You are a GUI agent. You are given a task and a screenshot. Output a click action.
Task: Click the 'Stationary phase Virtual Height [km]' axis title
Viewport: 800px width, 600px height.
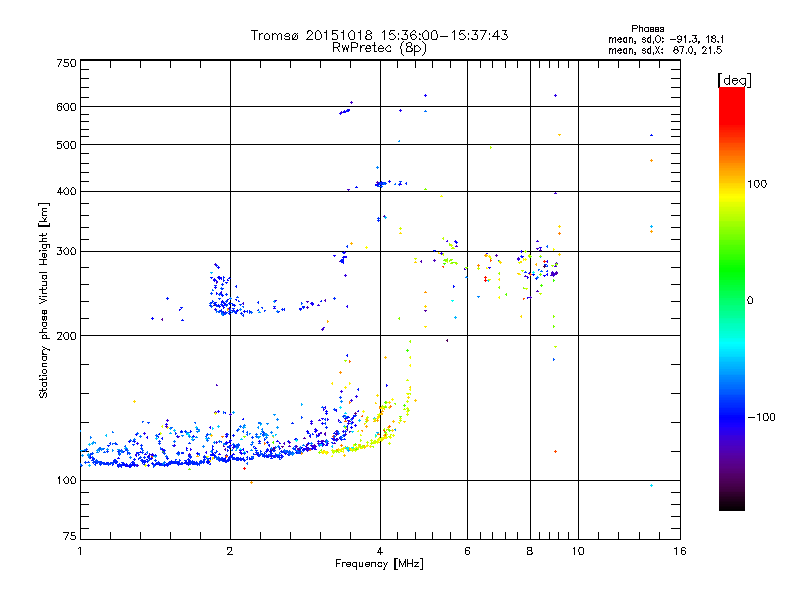coord(44,300)
